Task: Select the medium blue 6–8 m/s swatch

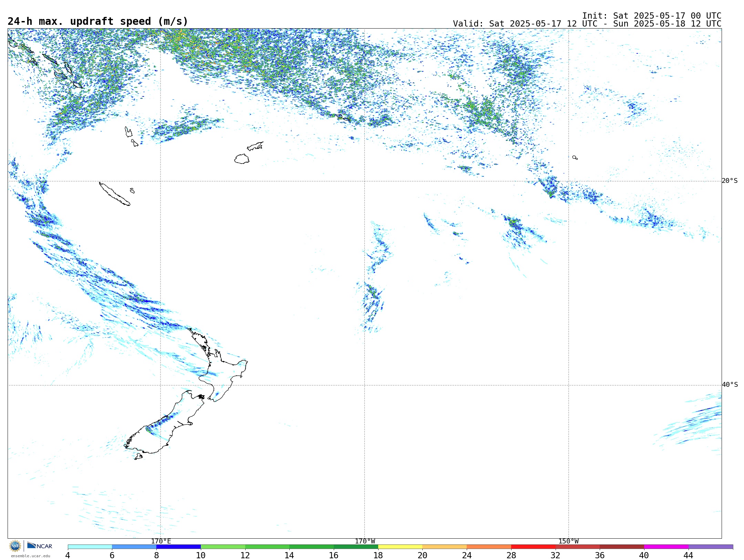Action: pyautogui.click(x=134, y=547)
